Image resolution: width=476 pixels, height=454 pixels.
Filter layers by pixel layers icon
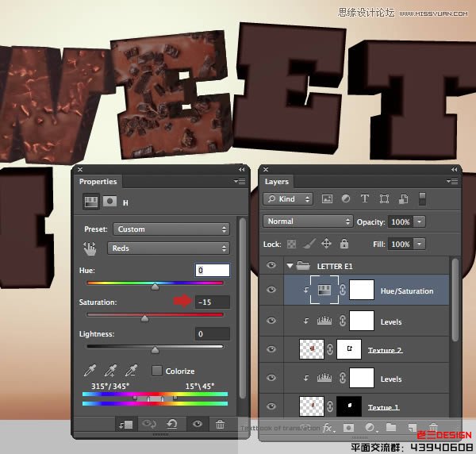click(x=327, y=199)
